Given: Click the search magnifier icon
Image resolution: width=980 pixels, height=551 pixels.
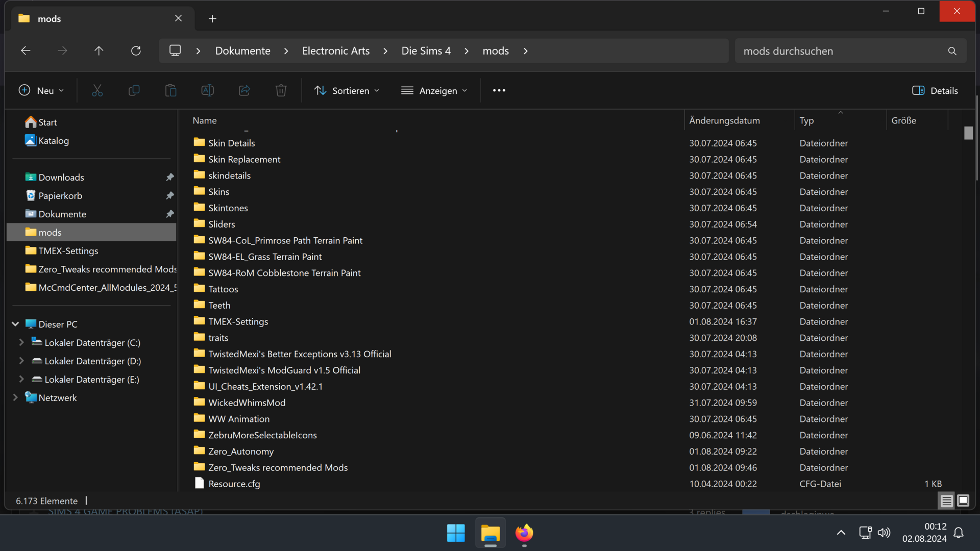Looking at the screenshot, I should (x=952, y=51).
